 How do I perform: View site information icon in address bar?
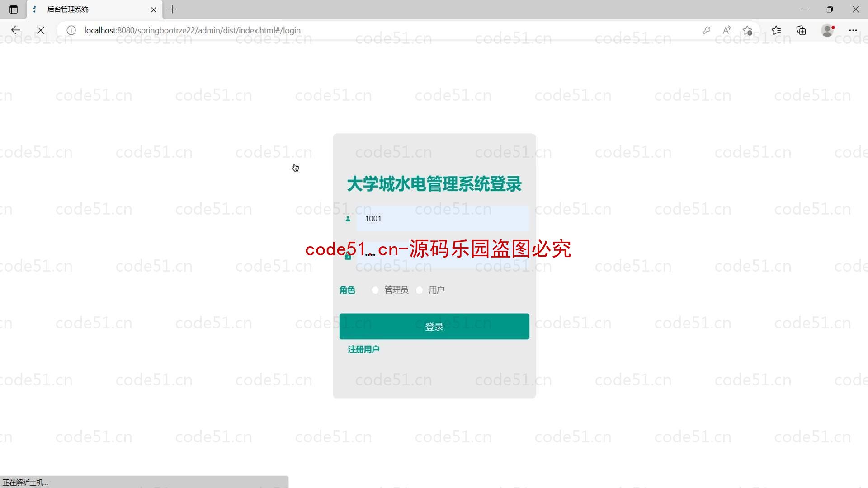[71, 30]
